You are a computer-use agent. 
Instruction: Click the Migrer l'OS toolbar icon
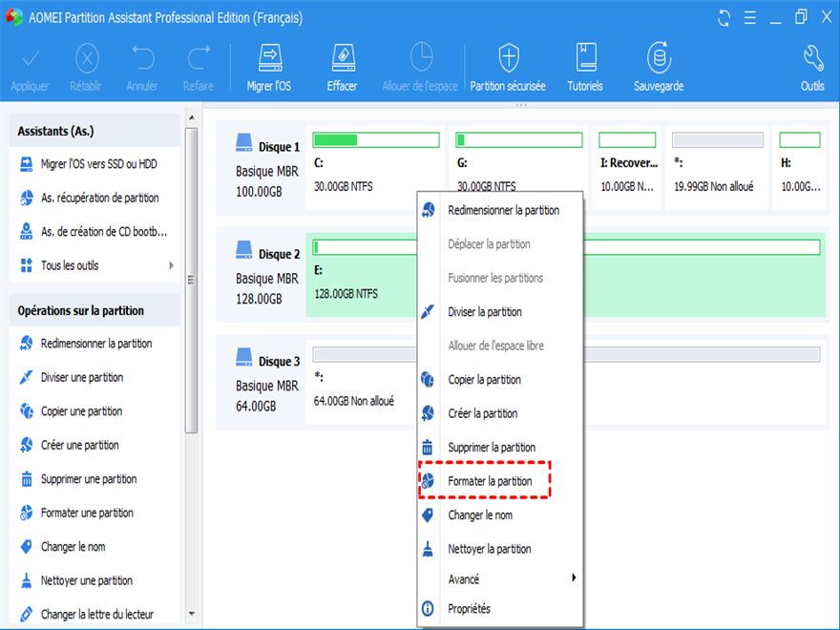[x=270, y=58]
